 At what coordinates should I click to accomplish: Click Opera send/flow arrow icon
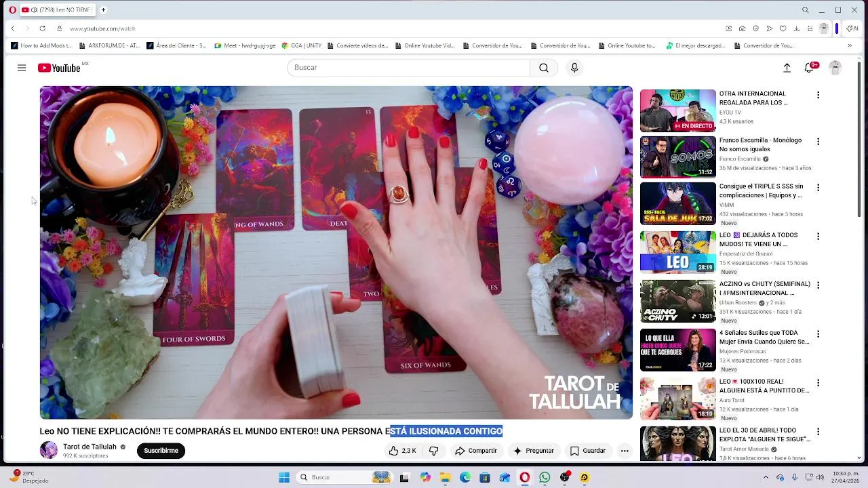tap(770, 28)
